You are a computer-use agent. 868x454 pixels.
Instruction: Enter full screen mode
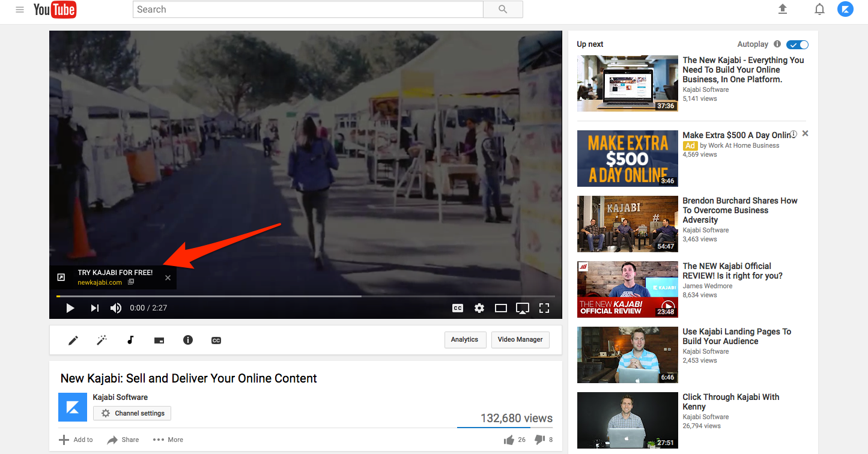pyautogui.click(x=544, y=308)
